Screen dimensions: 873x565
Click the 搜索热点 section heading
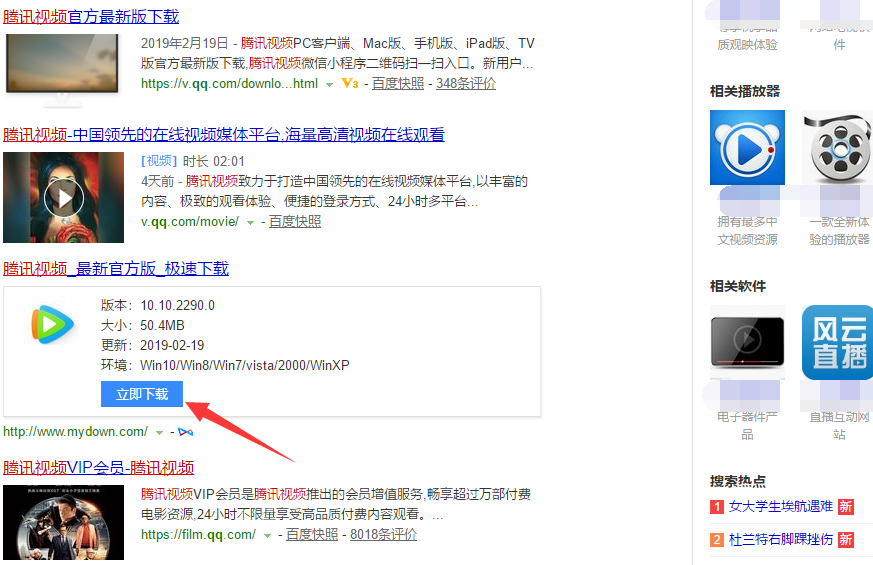click(738, 481)
